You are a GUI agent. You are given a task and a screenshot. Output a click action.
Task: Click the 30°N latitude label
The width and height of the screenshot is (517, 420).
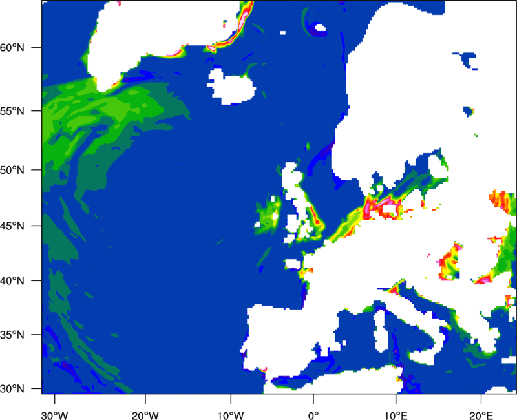(x=12, y=389)
